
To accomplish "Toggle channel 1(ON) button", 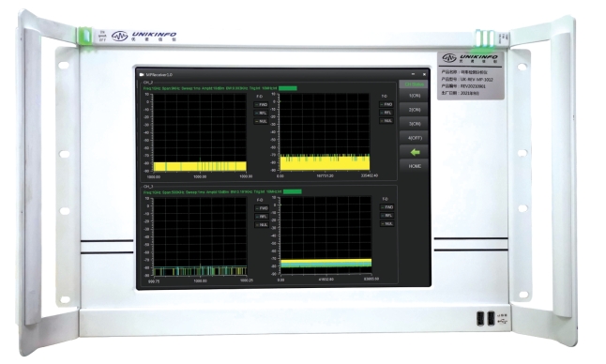I will coord(415,96).
